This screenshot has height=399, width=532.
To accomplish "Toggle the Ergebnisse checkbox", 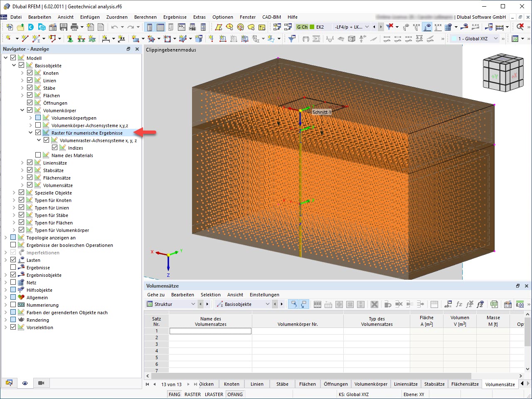I will [13, 268].
